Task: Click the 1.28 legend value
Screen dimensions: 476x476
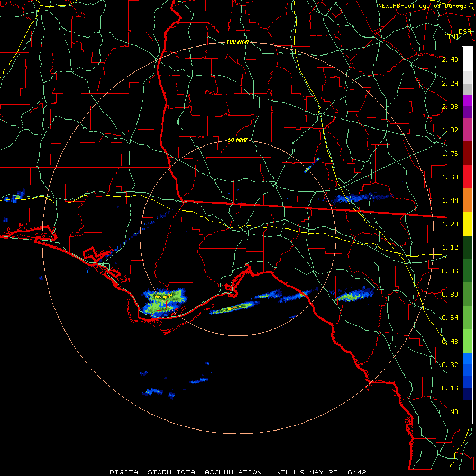Action: tap(450, 224)
